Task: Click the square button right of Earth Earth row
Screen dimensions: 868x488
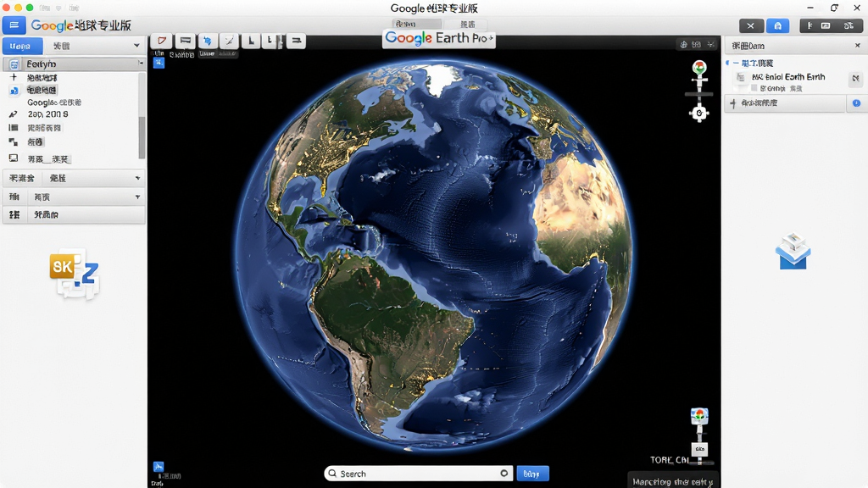Action: [x=856, y=79]
